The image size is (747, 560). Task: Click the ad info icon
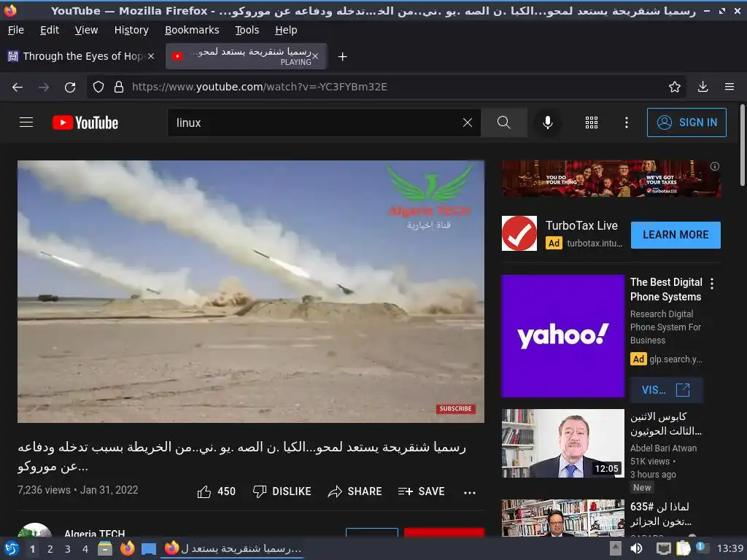715,166
